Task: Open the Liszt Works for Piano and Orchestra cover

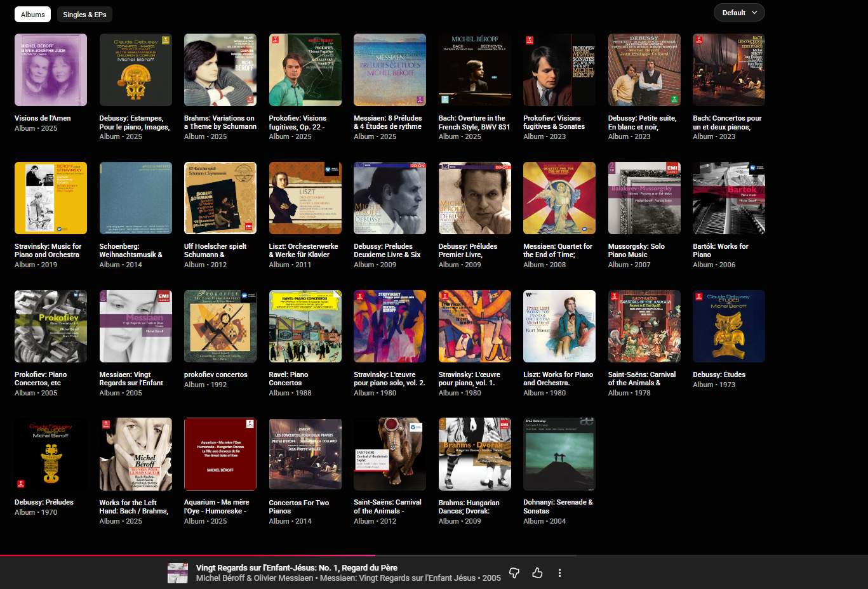Action: pyautogui.click(x=559, y=326)
